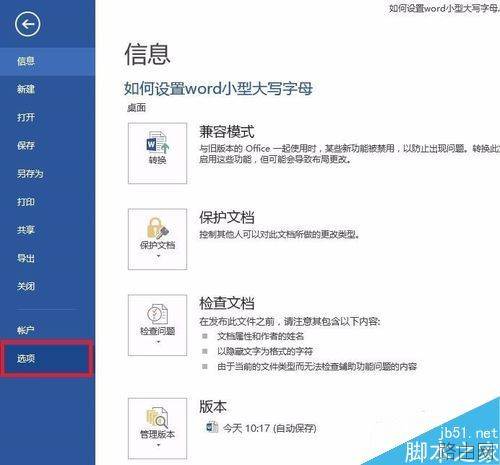
Task: Open 另存为 menu entry
Action: coord(47,174)
